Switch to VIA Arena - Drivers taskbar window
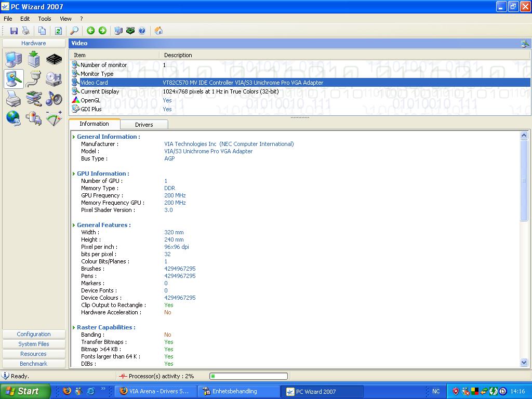Viewport: 532px width, 399px height. tap(155, 391)
